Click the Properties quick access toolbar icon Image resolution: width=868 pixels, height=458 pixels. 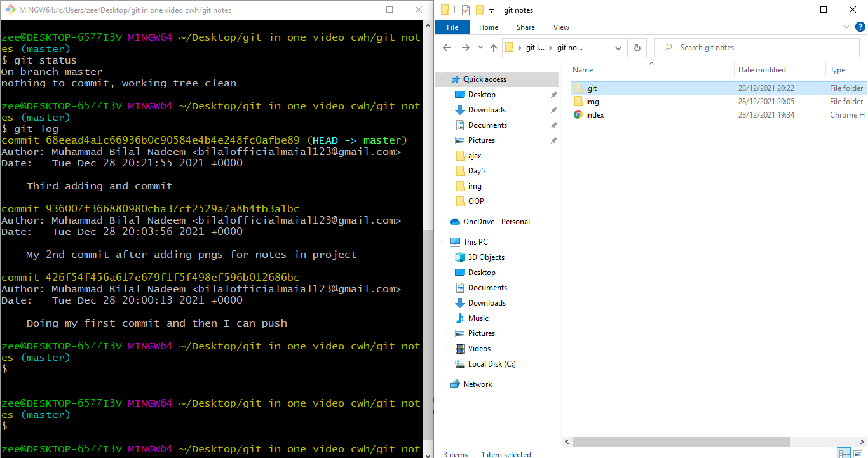[x=466, y=10]
